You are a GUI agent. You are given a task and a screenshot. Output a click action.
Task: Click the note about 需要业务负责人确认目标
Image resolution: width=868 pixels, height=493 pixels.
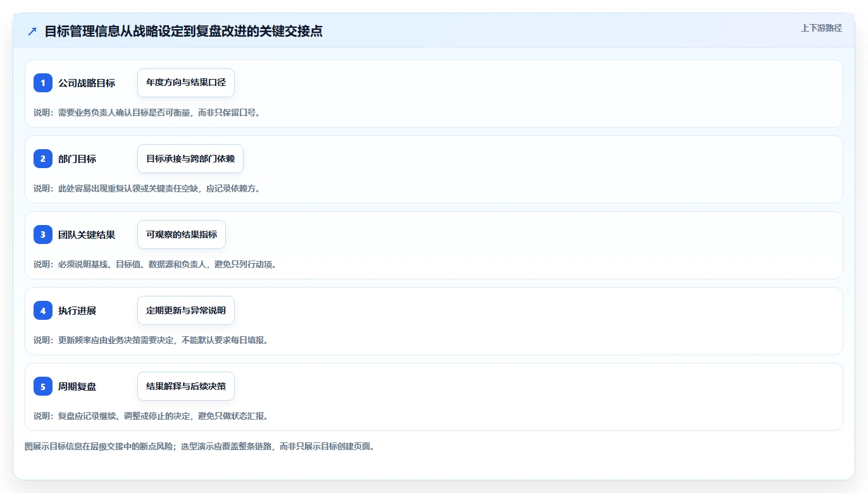[147, 113]
